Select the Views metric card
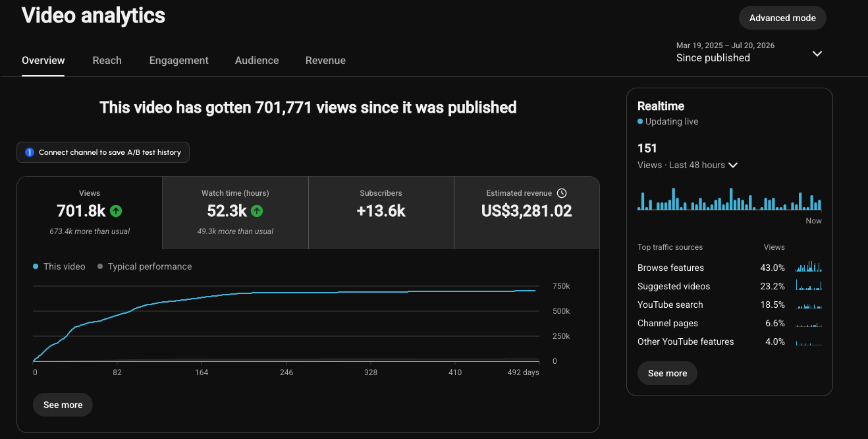 click(x=90, y=213)
